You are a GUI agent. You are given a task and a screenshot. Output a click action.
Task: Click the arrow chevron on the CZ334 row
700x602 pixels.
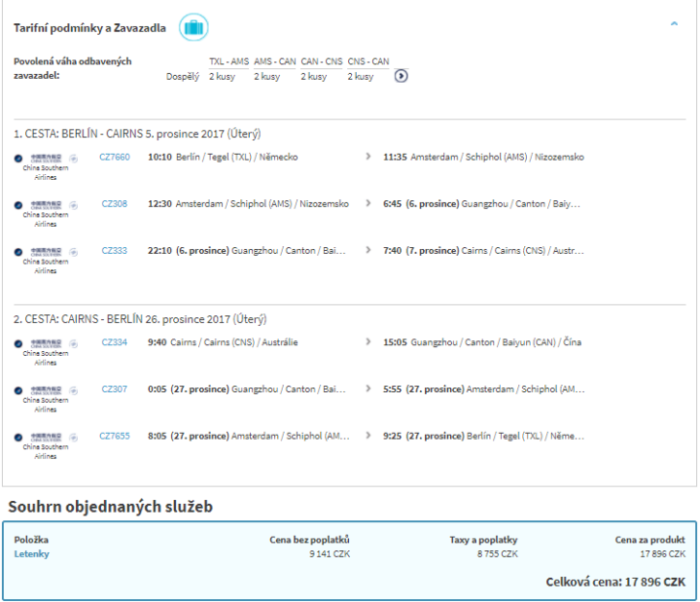click(367, 342)
